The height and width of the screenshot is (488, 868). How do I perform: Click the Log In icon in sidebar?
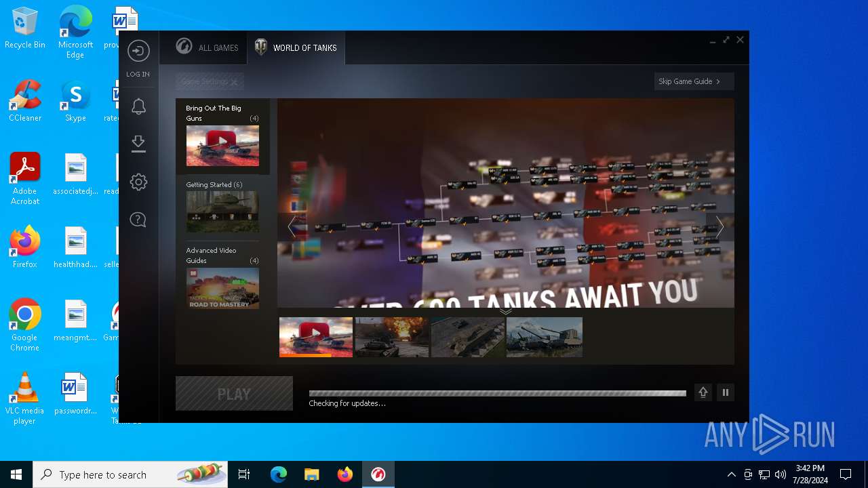click(x=138, y=52)
